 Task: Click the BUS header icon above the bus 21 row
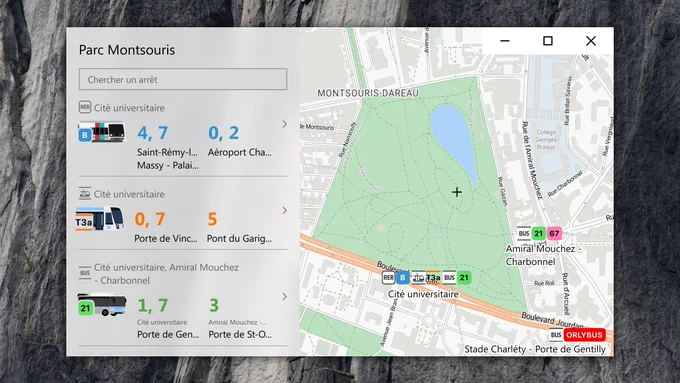(x=85, y=273)
